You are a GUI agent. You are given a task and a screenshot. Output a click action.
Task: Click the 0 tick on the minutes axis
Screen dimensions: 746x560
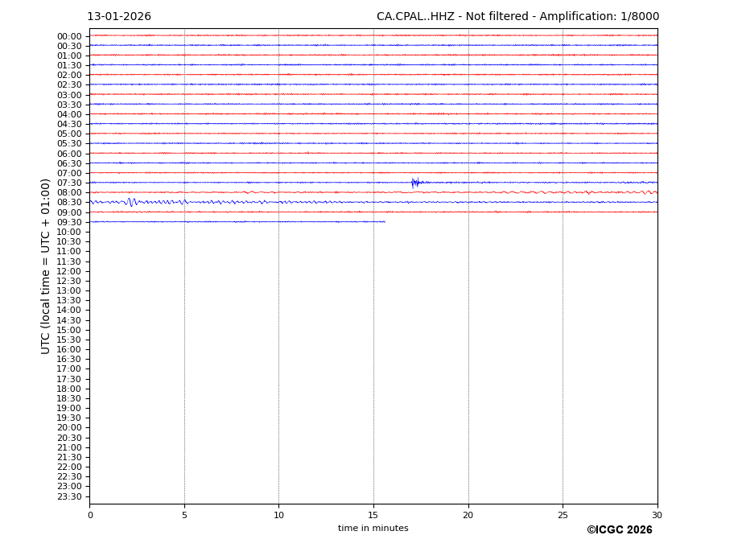pos(90,516)
